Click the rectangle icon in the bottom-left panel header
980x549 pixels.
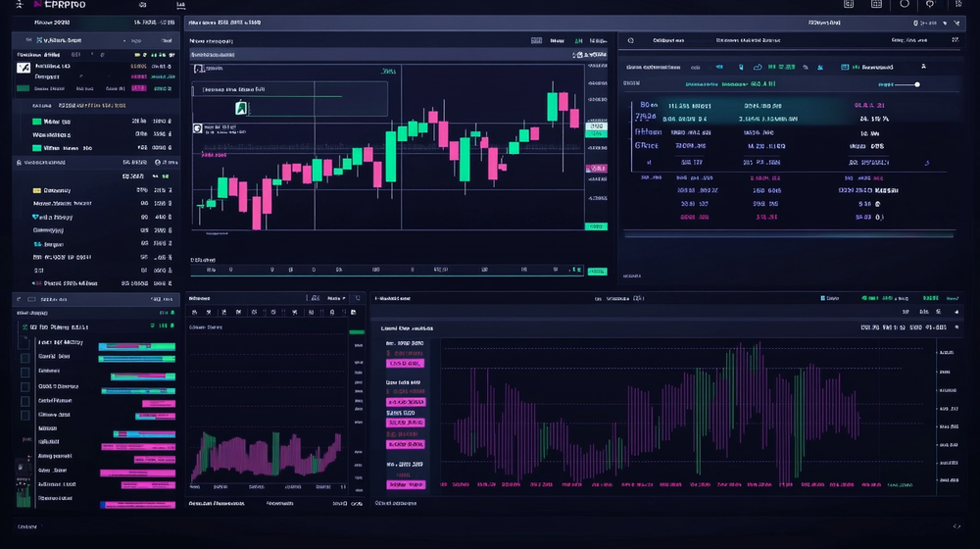(31, 300)
